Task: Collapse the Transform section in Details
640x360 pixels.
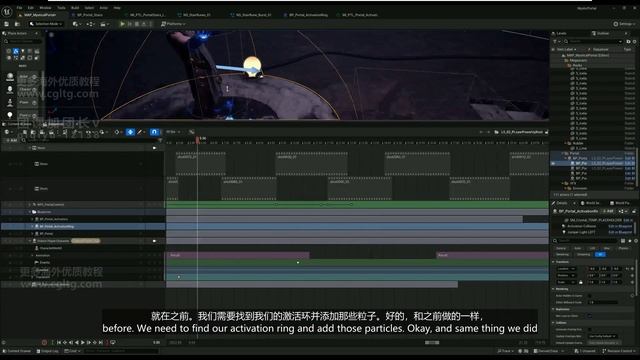Action: click(554, 262)
